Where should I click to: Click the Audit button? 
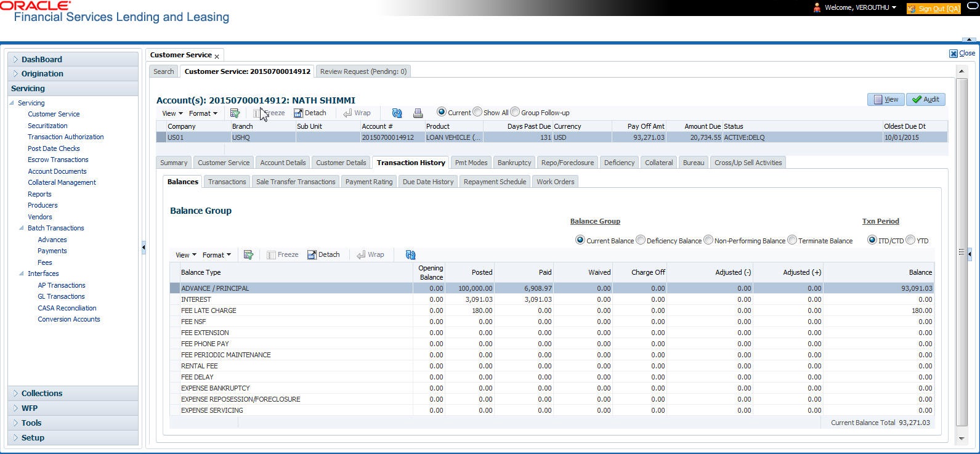(925, 99)
